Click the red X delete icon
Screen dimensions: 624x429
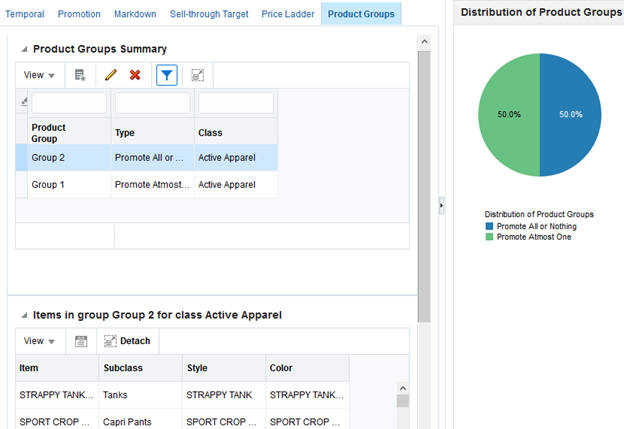[x=135, y=75]
